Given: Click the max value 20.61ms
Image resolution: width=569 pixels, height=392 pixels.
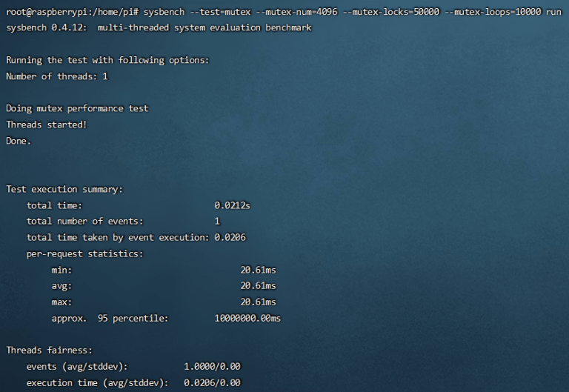Looking at the screenshot, I should [x=258, y=302].
